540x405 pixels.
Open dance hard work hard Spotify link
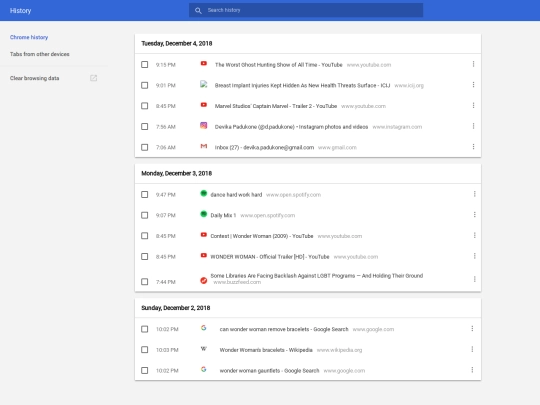point(236,195)
